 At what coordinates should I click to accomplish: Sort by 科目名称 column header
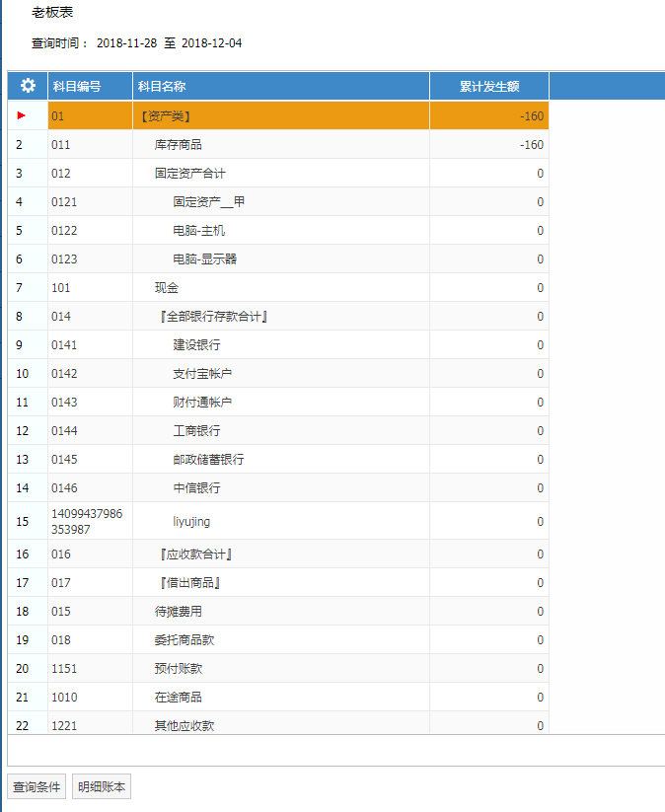(281, 86)
